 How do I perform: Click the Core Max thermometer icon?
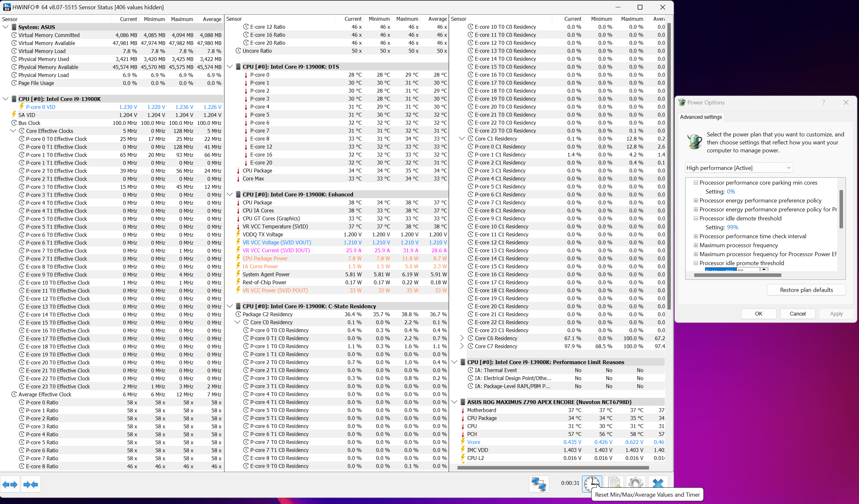pyautogui.click(x=238, y=179)
